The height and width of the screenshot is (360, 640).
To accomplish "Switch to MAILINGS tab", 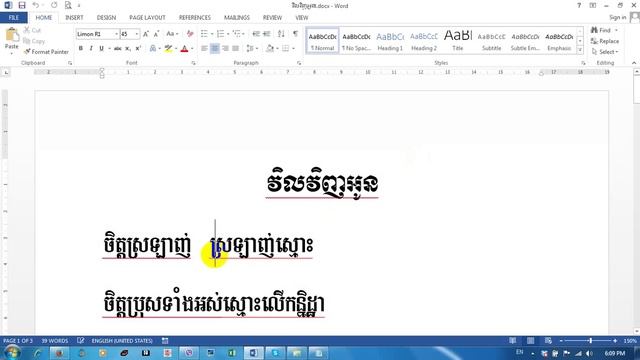I will tap(237, 18).
